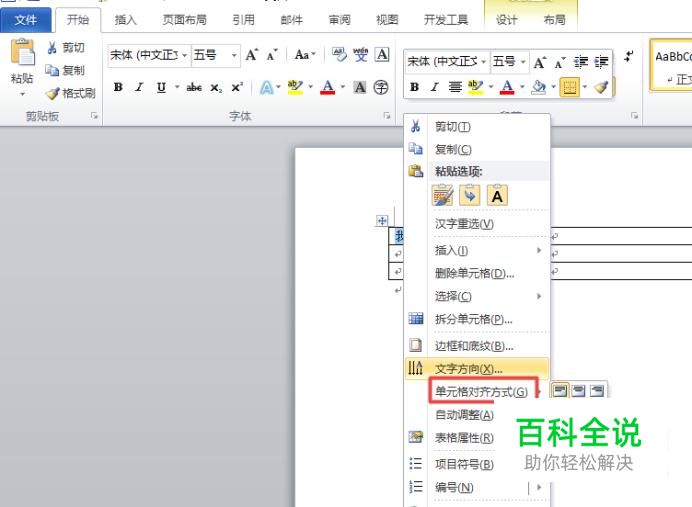Viewport: 692px width, 507px height.
Task: Click the Text Effects glowing A icon
Action: [266, 87]
